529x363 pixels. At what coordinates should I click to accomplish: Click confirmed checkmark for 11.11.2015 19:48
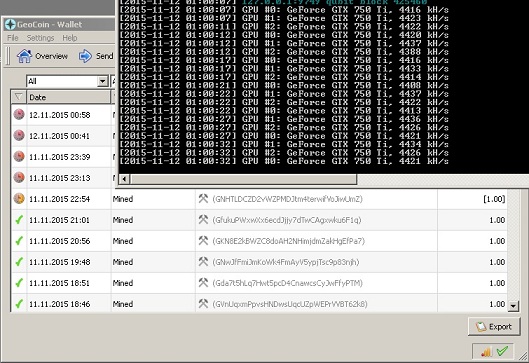(x=19, y=262)
